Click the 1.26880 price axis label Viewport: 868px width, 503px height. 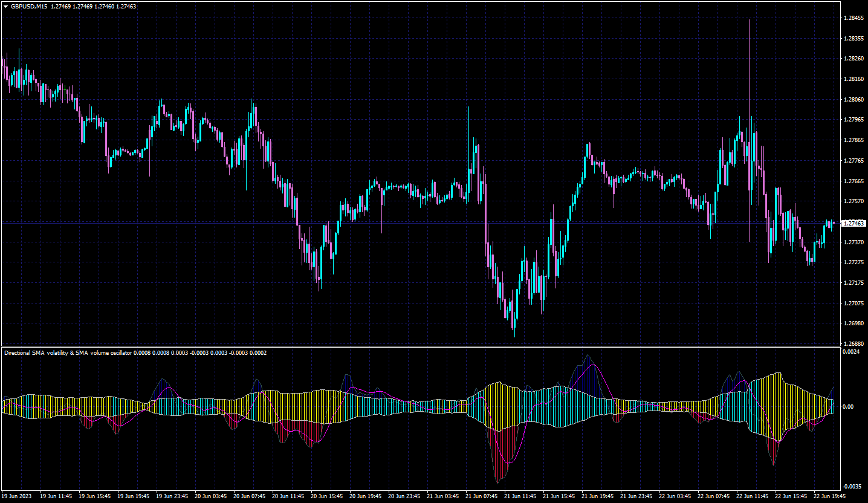click(x=853, y=344)
